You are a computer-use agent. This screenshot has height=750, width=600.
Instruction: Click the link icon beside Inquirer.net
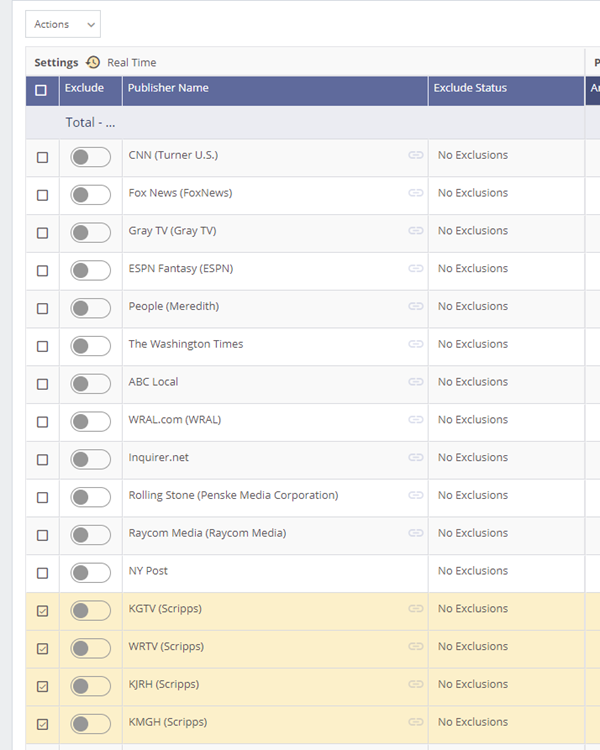coord(415,458)
